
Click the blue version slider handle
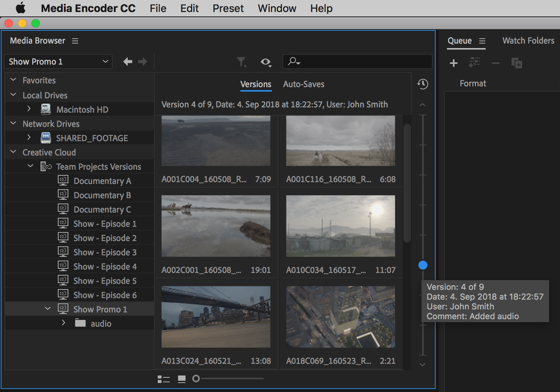[423, 265]
